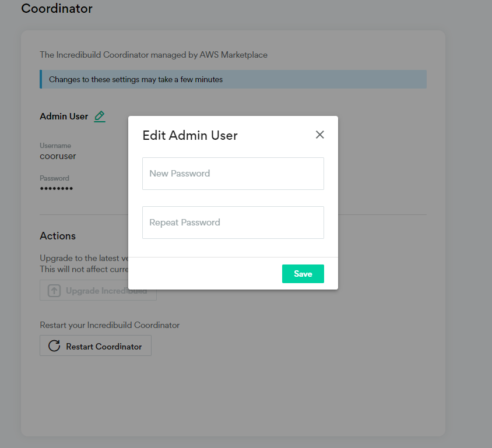
Task: Select the cooruser username value
Action: pos(58,156)
